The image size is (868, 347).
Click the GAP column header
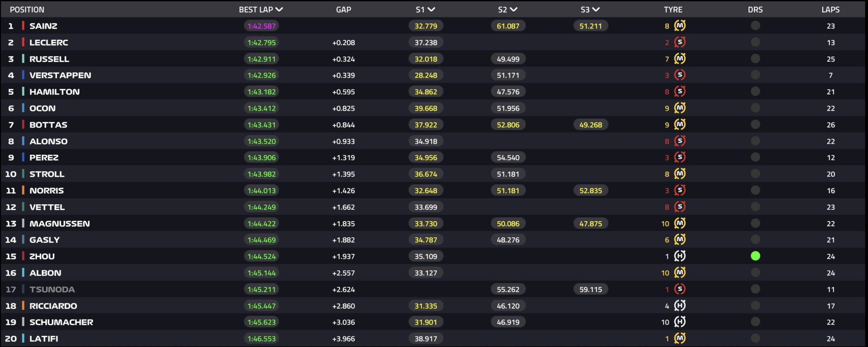pos(343,9)
